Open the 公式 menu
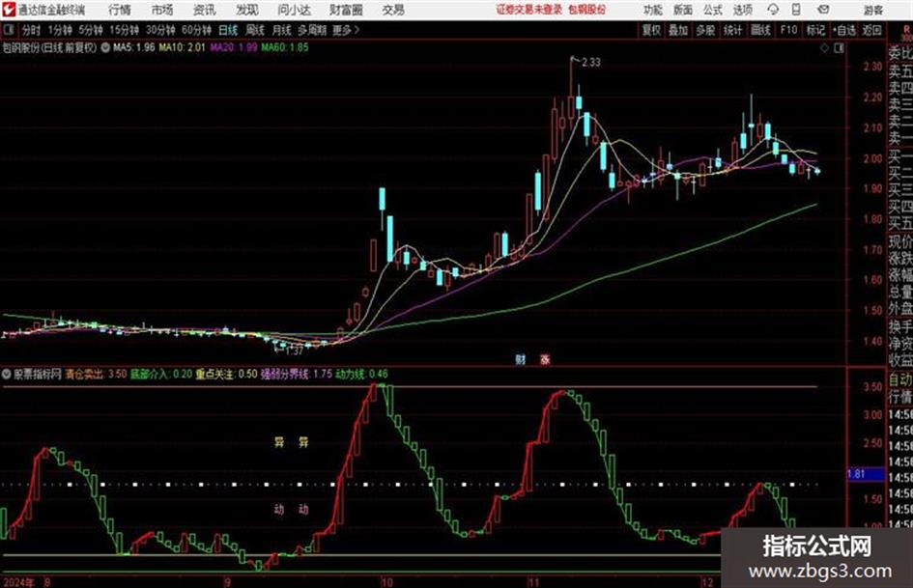 click(713, 10)
